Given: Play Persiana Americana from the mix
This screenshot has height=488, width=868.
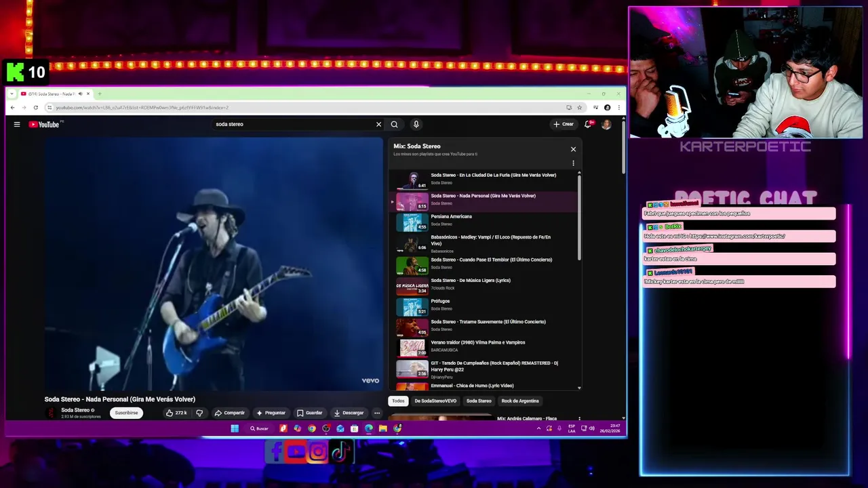Looking at the screenshot, I should pos(485,221).
